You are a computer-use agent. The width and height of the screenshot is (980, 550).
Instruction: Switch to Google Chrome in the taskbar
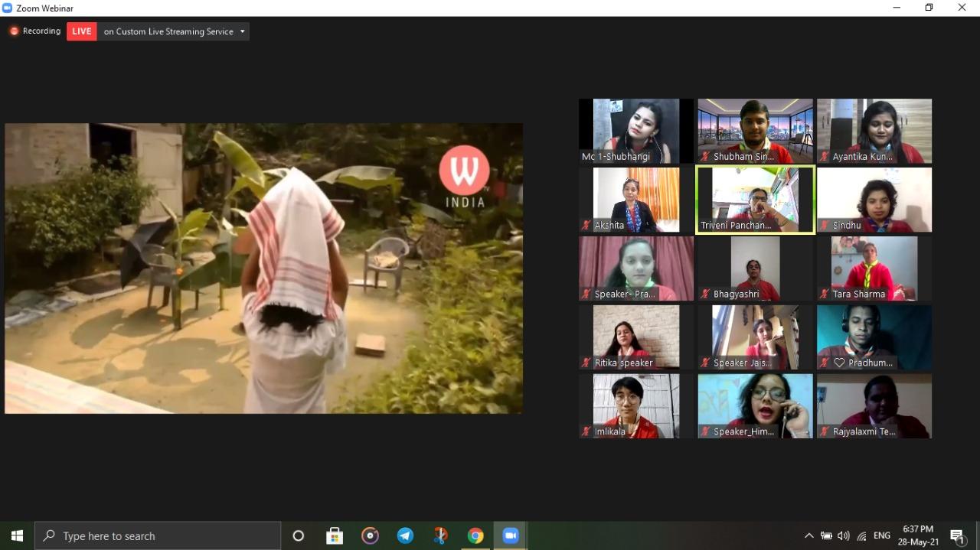coord(475,535)
